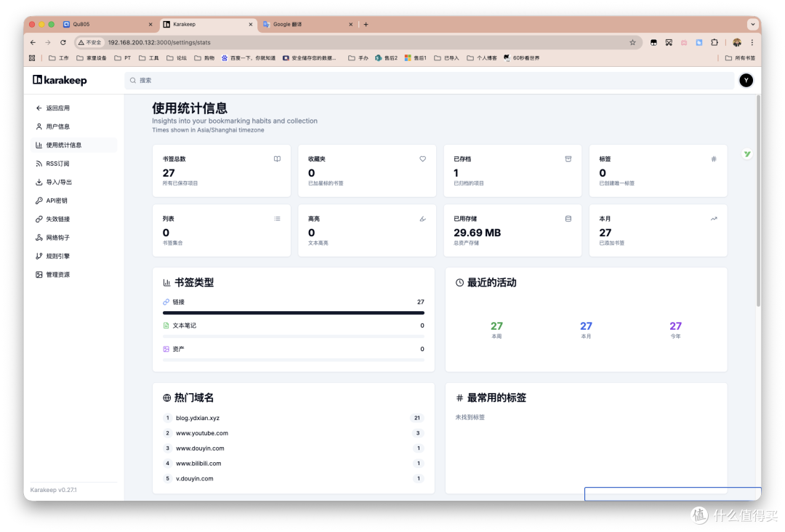The image size is (785, 532).
Task: Switch to the Google 翻译 tab
Action: (308, 24)
